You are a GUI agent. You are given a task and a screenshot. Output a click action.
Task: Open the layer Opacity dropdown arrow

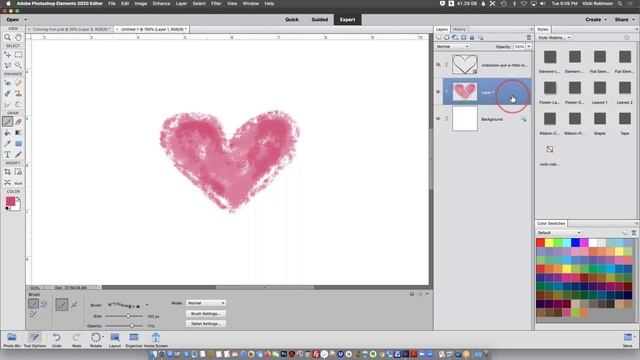529,47
